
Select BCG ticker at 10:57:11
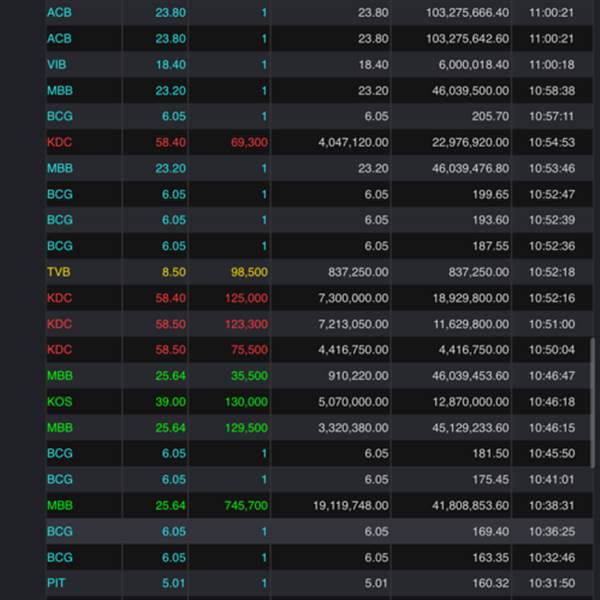(60, 116)
